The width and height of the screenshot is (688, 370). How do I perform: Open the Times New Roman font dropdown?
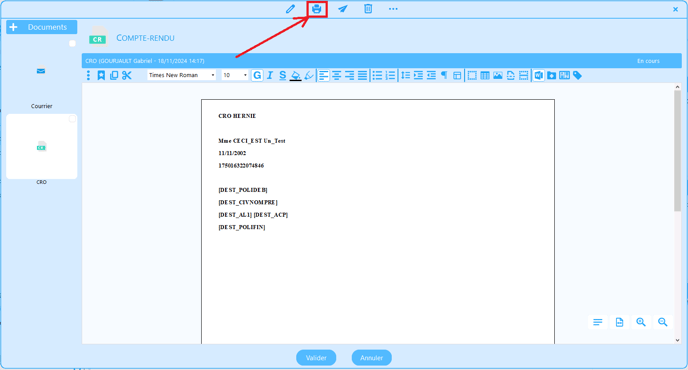pos(182,75)
